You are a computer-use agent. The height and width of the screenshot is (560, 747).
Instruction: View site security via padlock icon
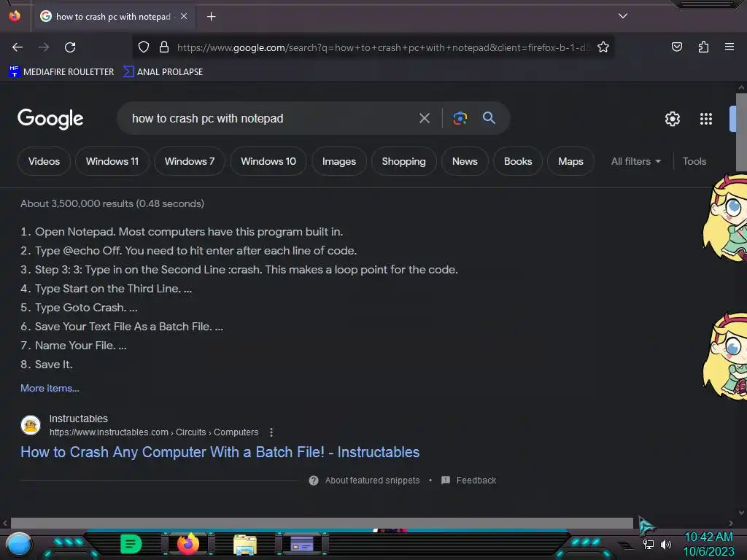[x=164, y=47]
